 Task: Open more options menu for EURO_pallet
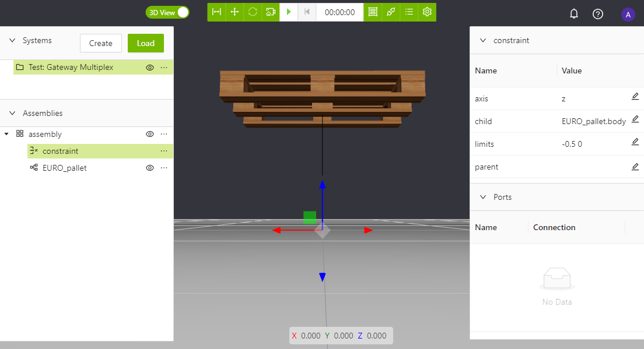[x=164, y=168]
